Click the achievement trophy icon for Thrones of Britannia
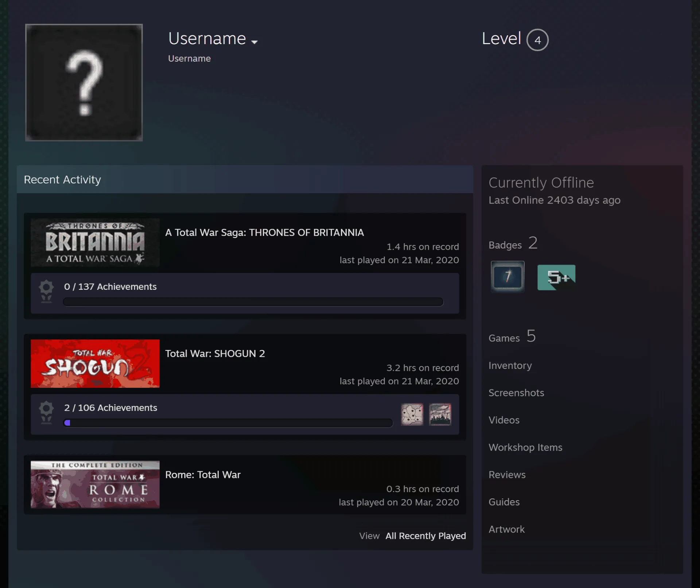This screenshot has height=588, width=700. [46, 291]
